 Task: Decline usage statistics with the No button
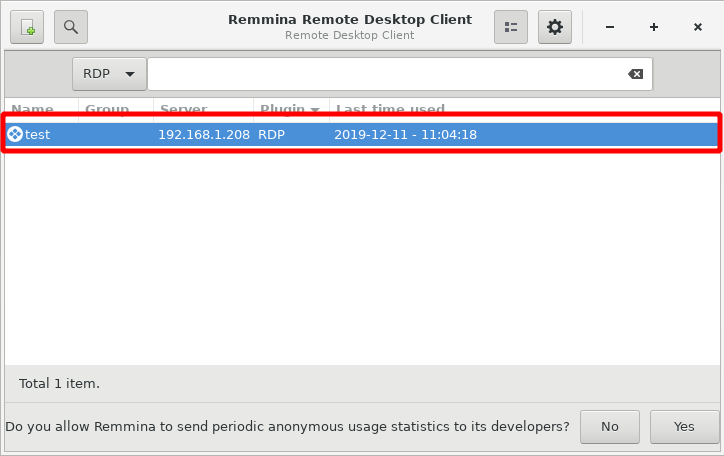click(x=610, y=426)
